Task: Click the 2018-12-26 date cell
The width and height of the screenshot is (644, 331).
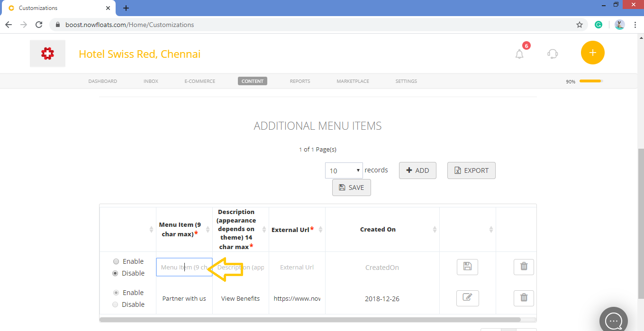Action: pyautogui.click(x=382, y=298)
